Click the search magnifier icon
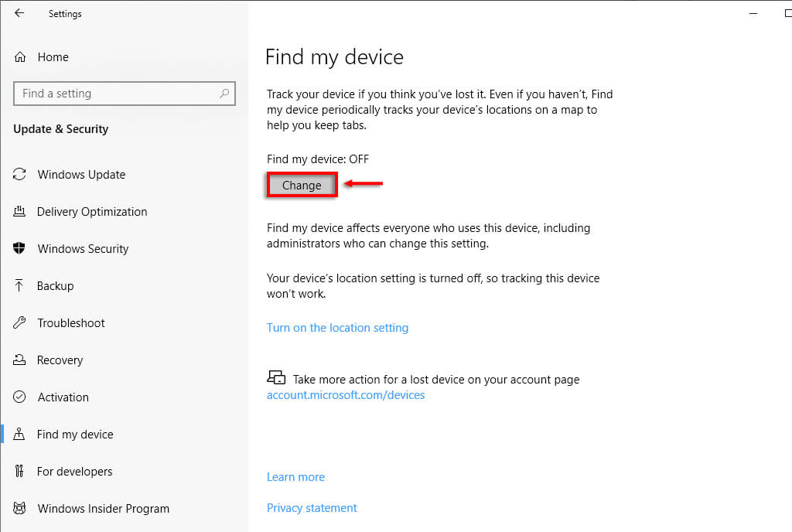 pos(224,94)
